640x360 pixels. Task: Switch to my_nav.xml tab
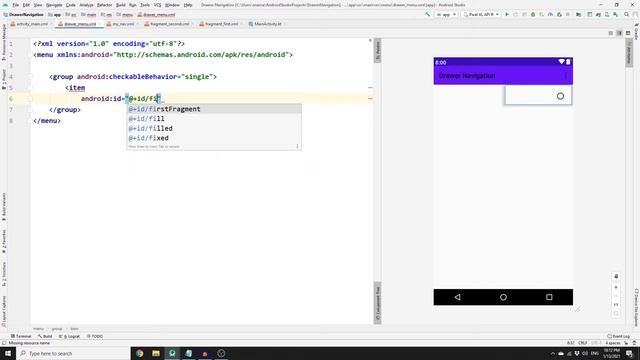[120, 24]
